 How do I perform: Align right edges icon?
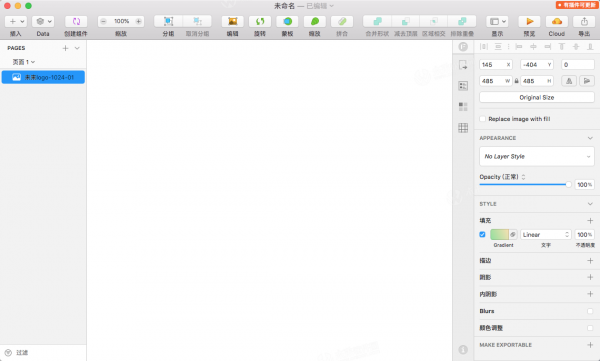click(548, 47)
